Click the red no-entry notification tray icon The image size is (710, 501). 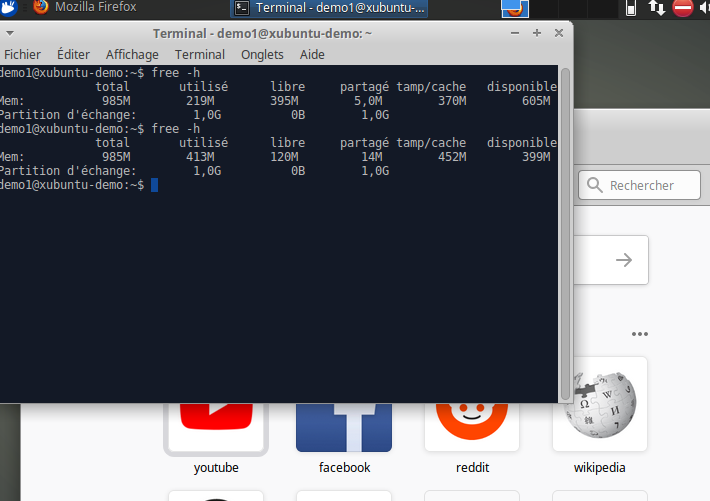click(x=684, y=8)
